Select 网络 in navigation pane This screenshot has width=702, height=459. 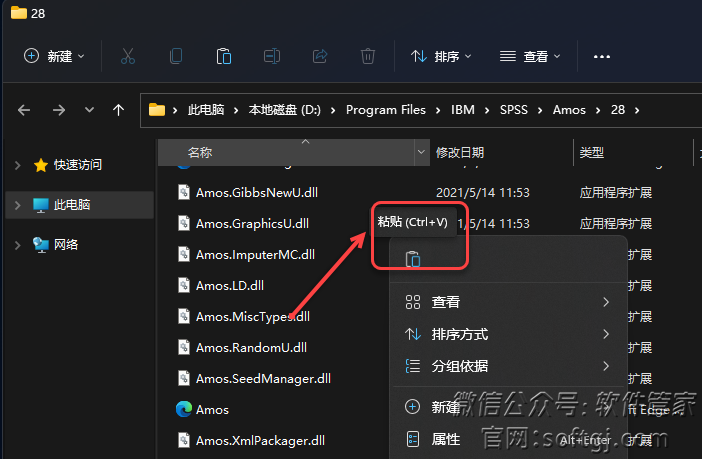coord(66,245)
